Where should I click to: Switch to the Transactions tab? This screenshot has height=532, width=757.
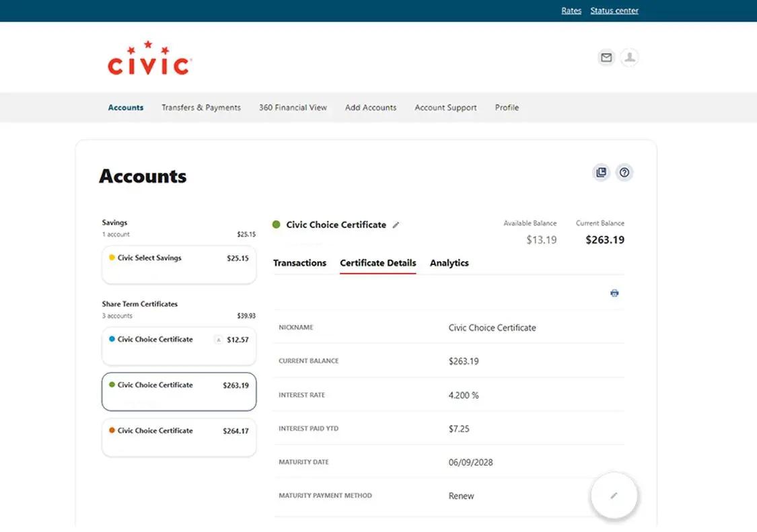[299, 263]
